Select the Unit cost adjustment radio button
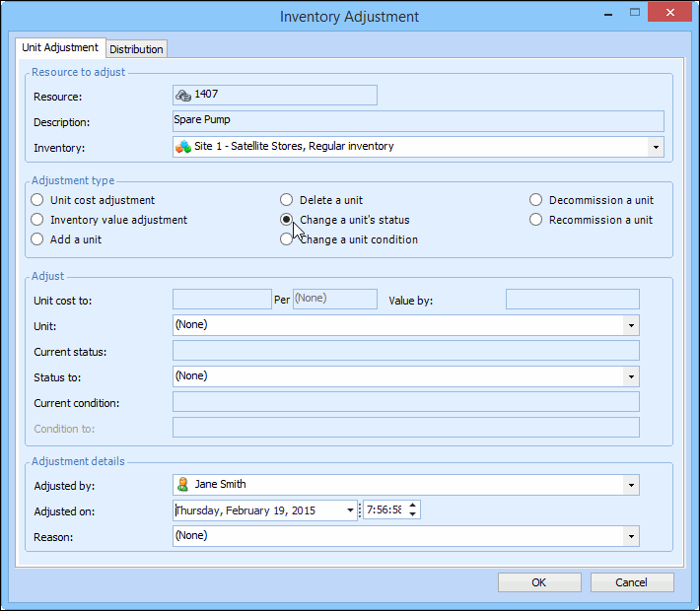 (37, 200)
